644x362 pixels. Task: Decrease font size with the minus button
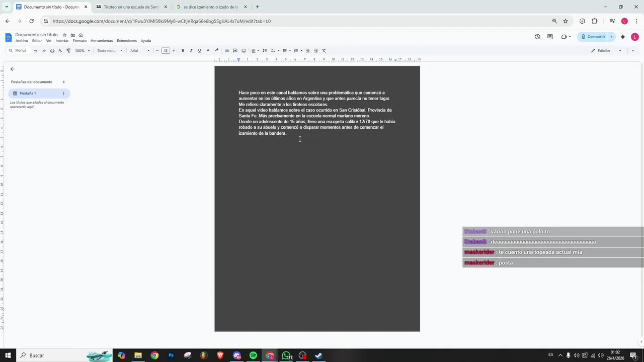pyautogui.click(x=157, y=51)
